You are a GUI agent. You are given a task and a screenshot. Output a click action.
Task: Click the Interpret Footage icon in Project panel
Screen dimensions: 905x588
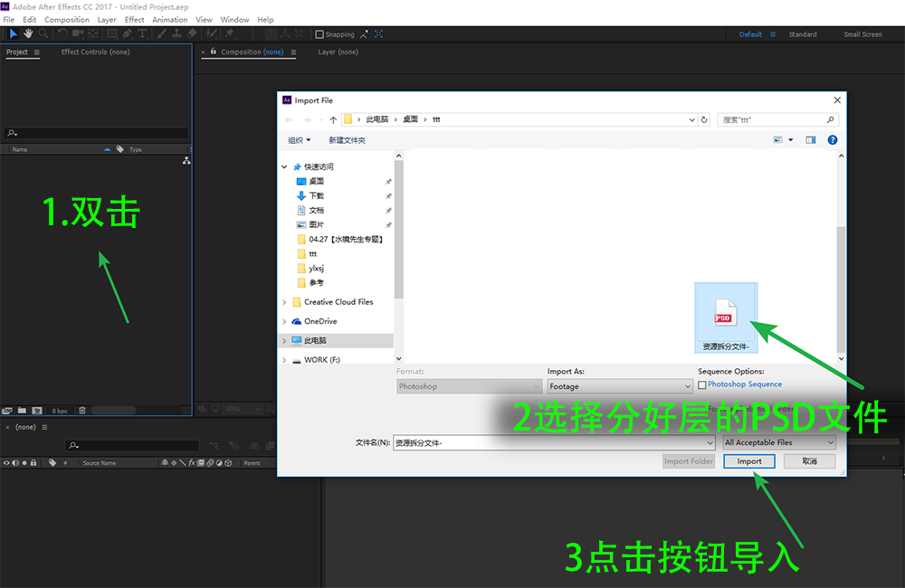coord(7,411)
